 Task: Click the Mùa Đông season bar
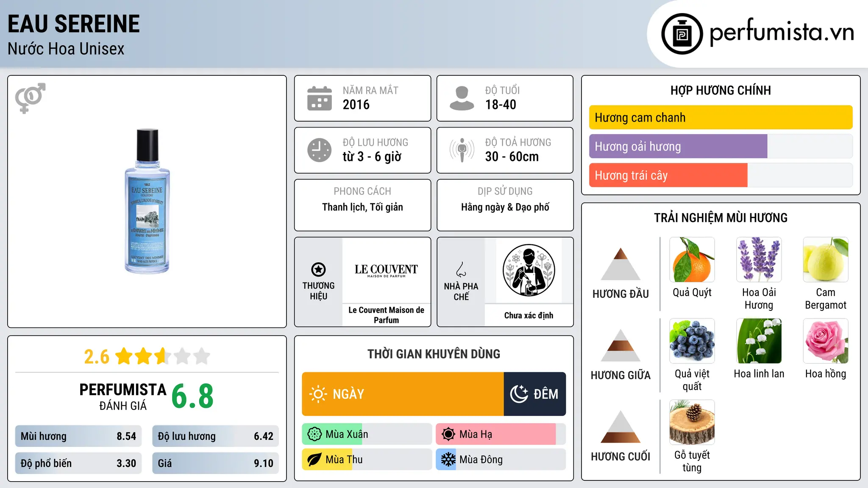pos(501,460)
